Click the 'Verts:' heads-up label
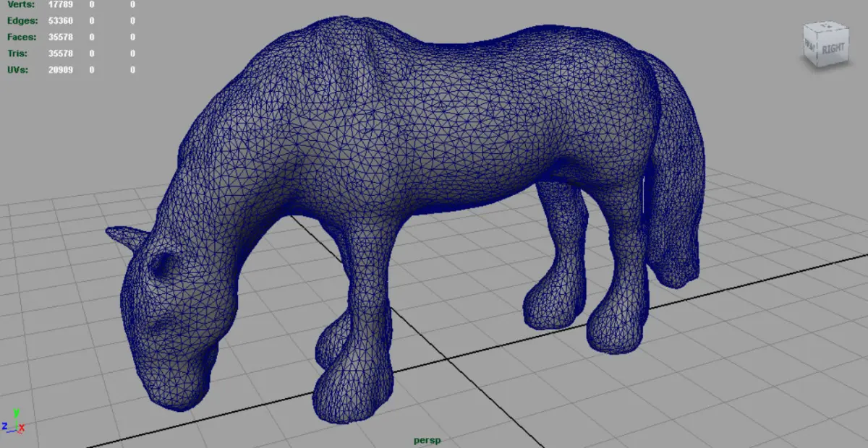Image resolution: width=868 pixels, height=448 pixels. 21,5
